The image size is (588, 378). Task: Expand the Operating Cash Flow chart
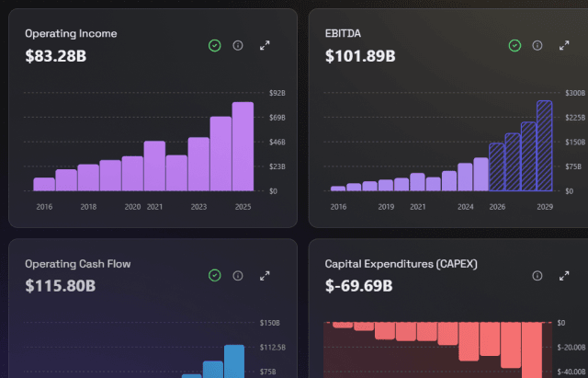click(265, 276)
